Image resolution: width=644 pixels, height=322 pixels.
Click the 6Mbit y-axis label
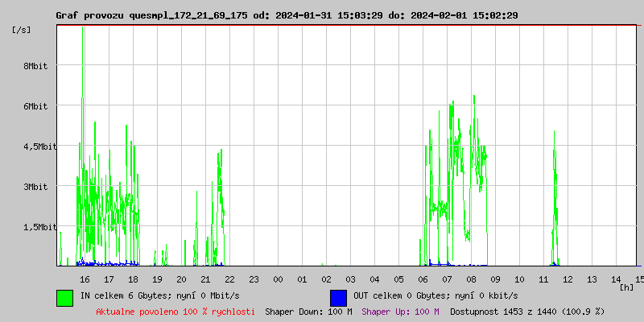tap(35, 106)
